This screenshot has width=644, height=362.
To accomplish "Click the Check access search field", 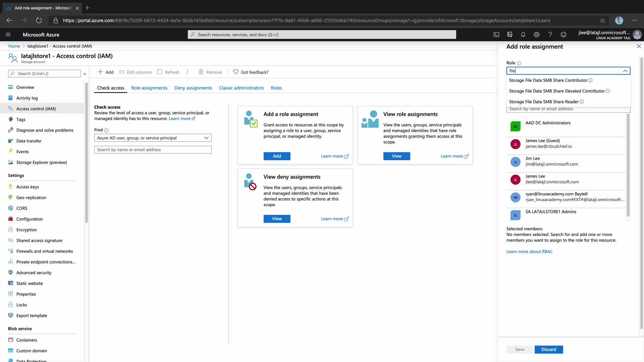I will (153, 149).
